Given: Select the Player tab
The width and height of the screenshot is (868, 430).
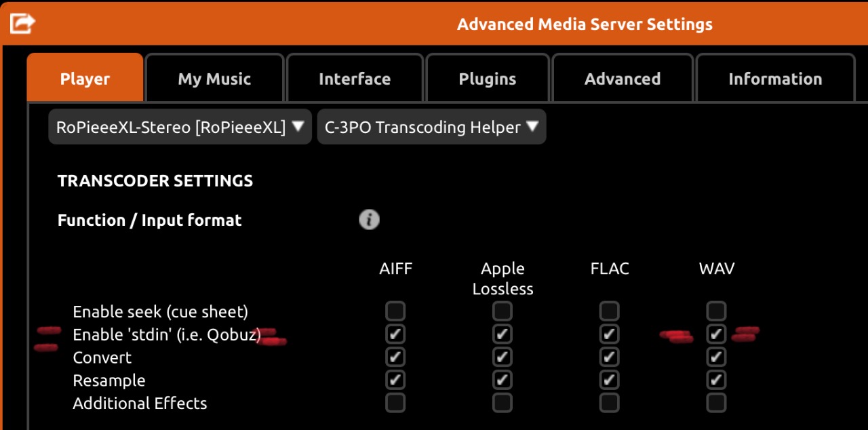Looking at the screenshot, I should pos(85,79).
